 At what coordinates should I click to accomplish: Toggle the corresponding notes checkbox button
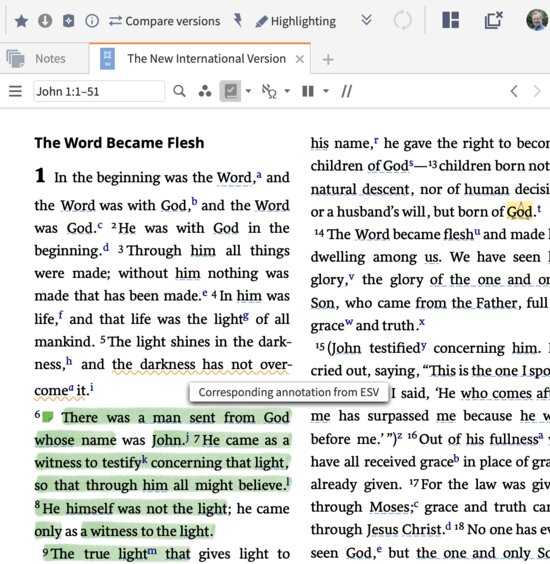230,91
